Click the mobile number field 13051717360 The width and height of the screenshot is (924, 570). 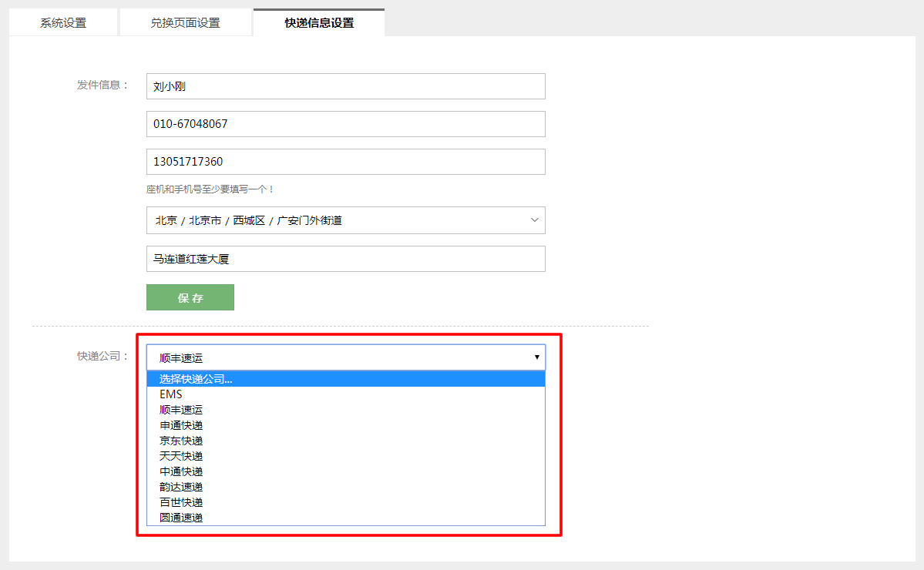pos(346,162)
